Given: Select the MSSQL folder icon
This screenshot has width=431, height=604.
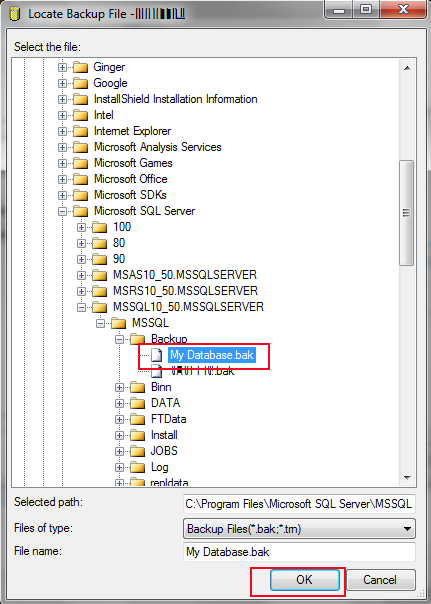Looking at the screenshot, I should pos(119,323).
